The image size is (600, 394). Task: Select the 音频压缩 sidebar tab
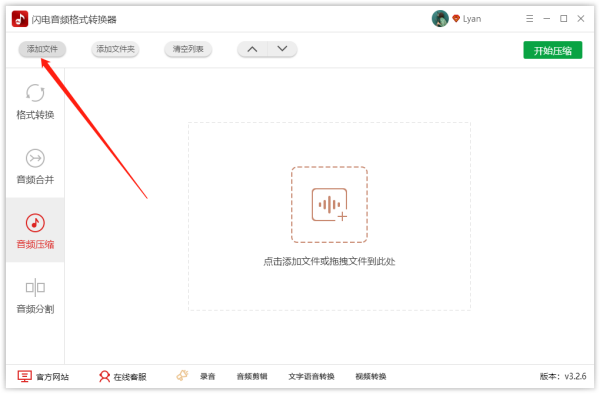pyautogui.click(x=35, y=230)
